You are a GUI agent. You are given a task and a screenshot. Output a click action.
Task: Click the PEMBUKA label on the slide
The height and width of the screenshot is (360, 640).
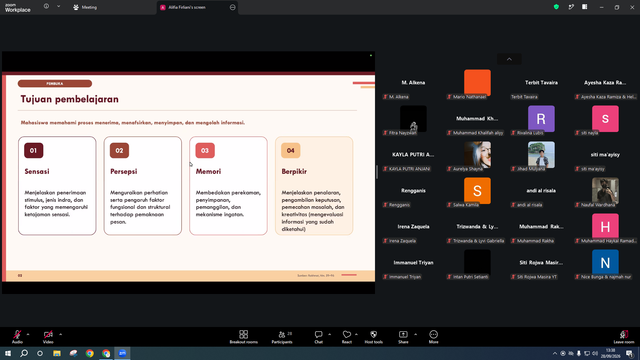55,84
